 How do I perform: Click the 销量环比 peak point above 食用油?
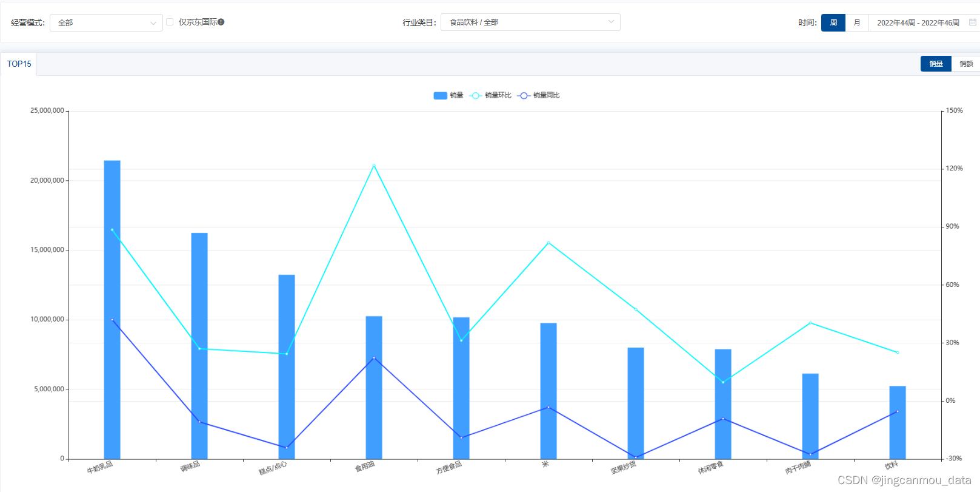374,166
